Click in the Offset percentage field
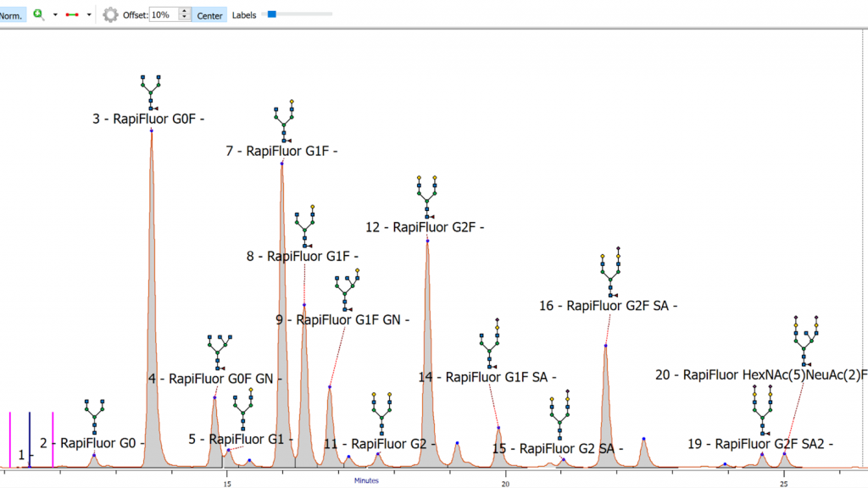Viewport: 868px width, 488px height. pyautogui.click(x=164, y=14)
